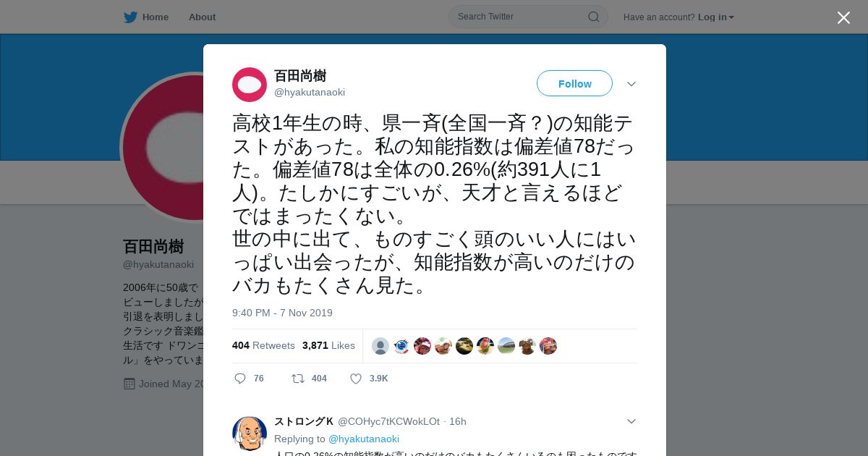
Task: Open the last liker avatar thumbnail
Action: pyautogui.click(x=548, y=346)
